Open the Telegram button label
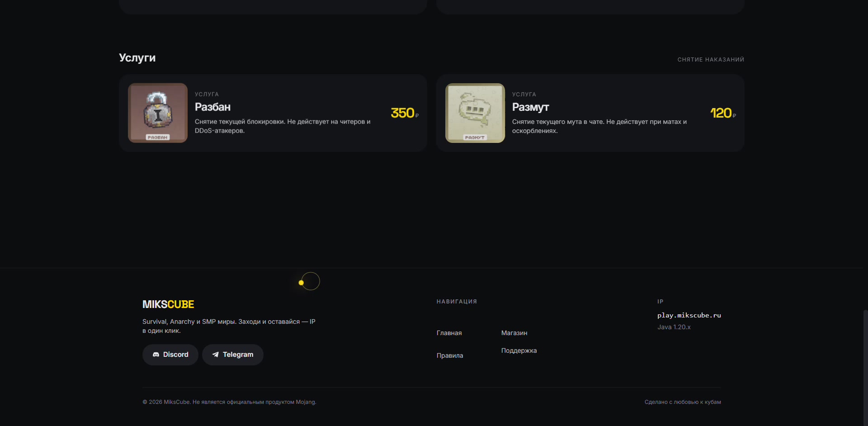 coord(238,355)
